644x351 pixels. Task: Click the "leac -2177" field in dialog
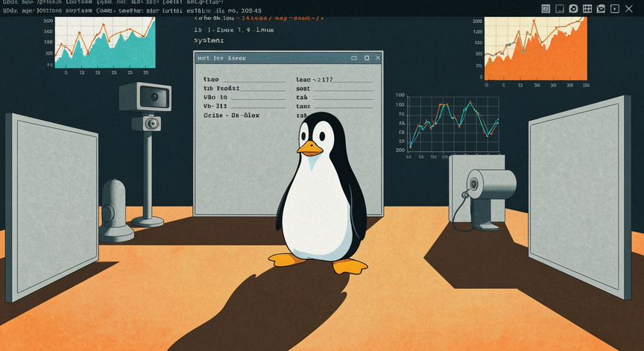[x=335, y=80]
